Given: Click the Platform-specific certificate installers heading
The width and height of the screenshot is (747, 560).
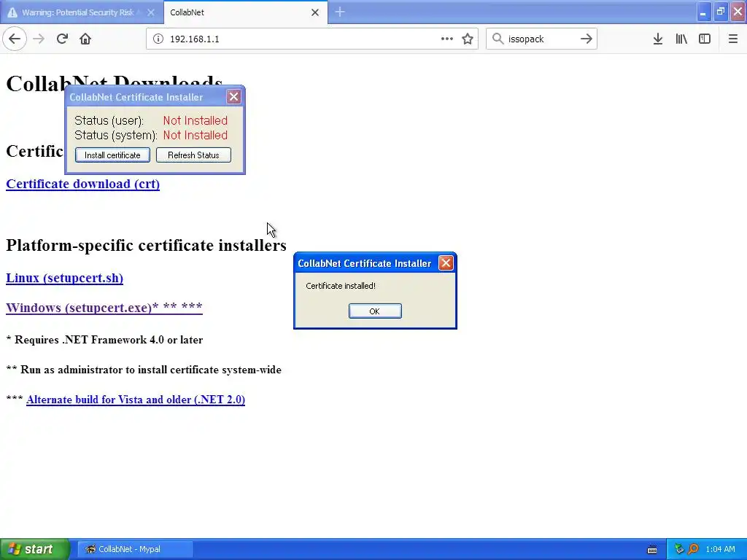Looking at the screenshot, I should click(146, 245).
